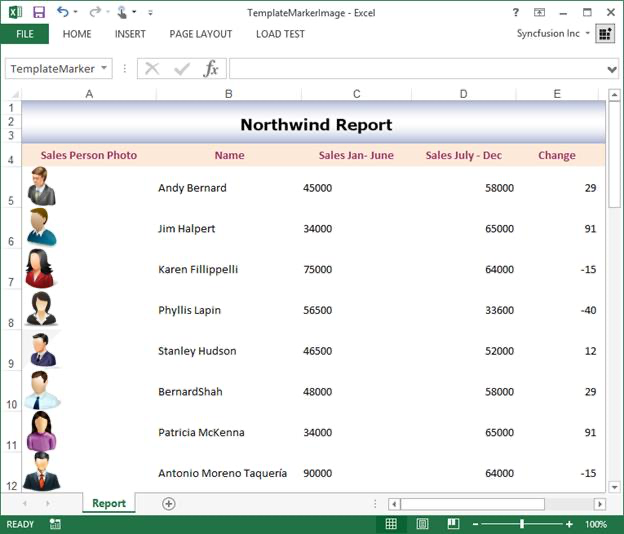The image size is (624, 534).
Task: Click the zoom in plus button
Action: click(x=569, y=524)
